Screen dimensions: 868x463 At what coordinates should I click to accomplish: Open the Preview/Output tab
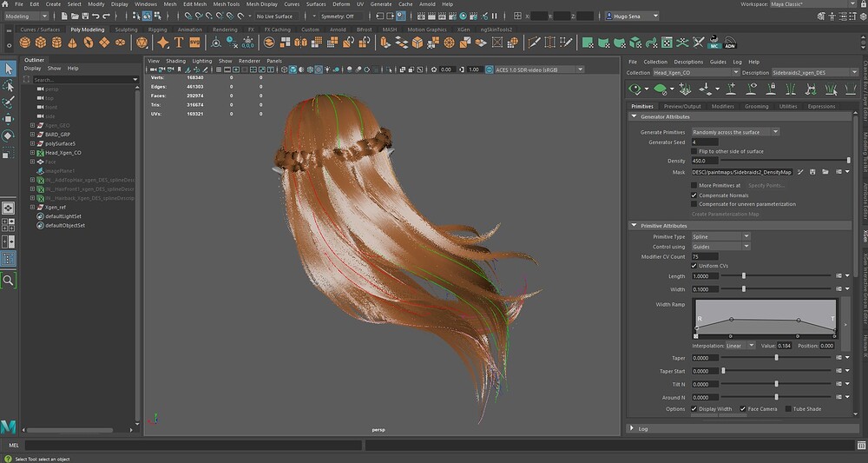click(682, 106)
